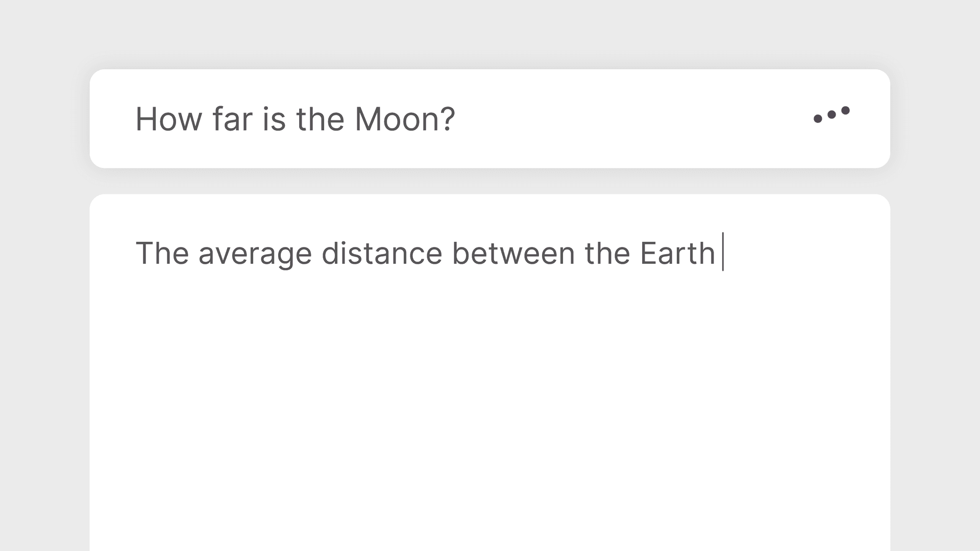This screenshot has width=980, height=551.
Task: Click the word "between" in the answer
Action: (513, 254)
